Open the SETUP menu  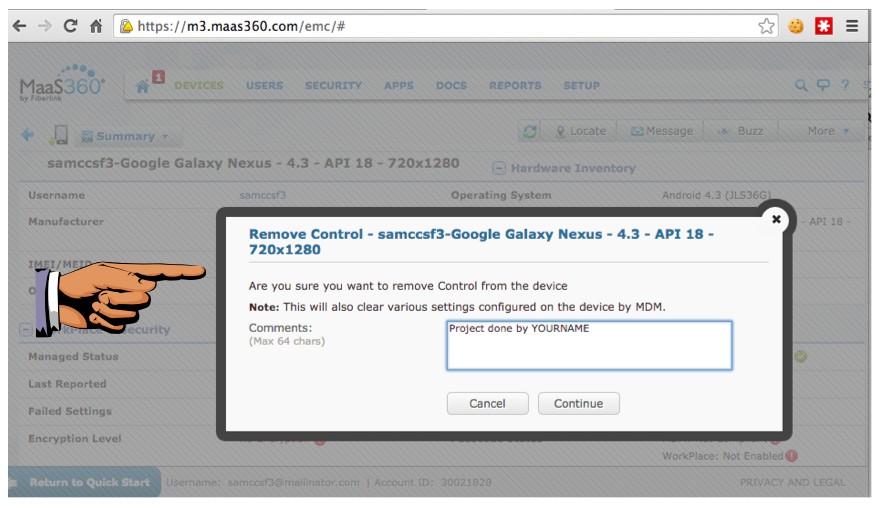click(581, 86)
